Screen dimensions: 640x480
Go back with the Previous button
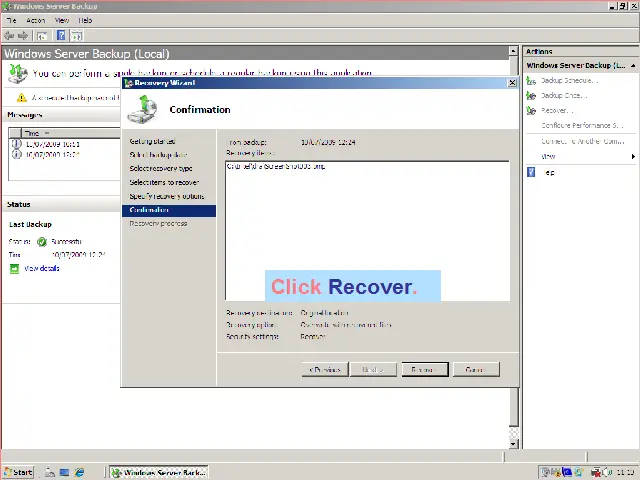(325, 369)
